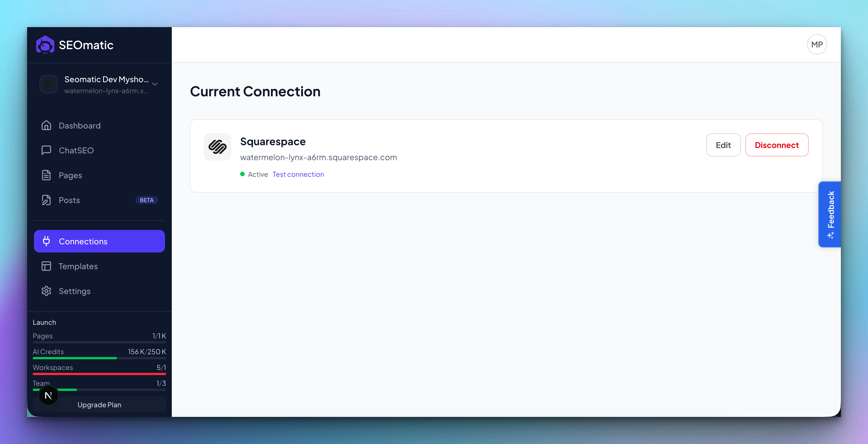Image resolution: width=868 pixels, height=444 pixels.
Task: Click the Squarespace logo in connection card
Action: click(217, 147)
